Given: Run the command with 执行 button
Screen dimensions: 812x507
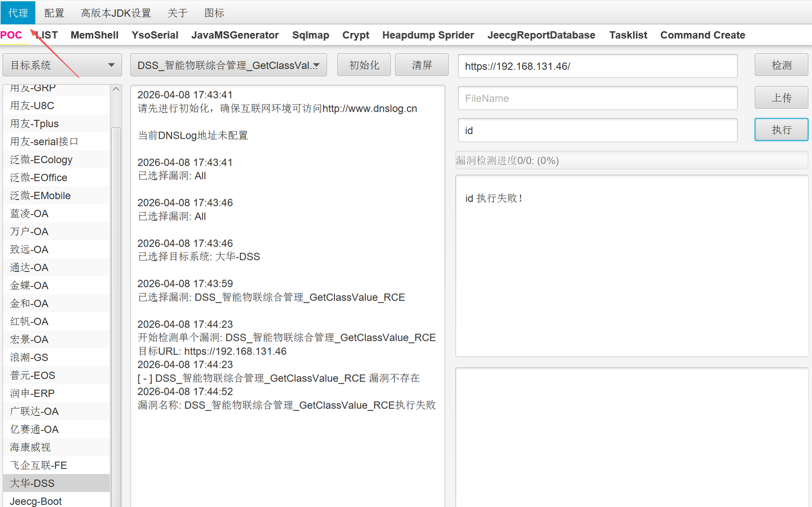Looking at the screenshot, I should pos(781,130).
